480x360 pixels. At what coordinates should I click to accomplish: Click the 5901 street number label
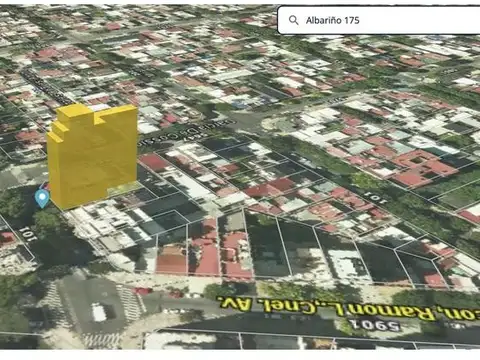pyautogui.click(x=374, y=325)
